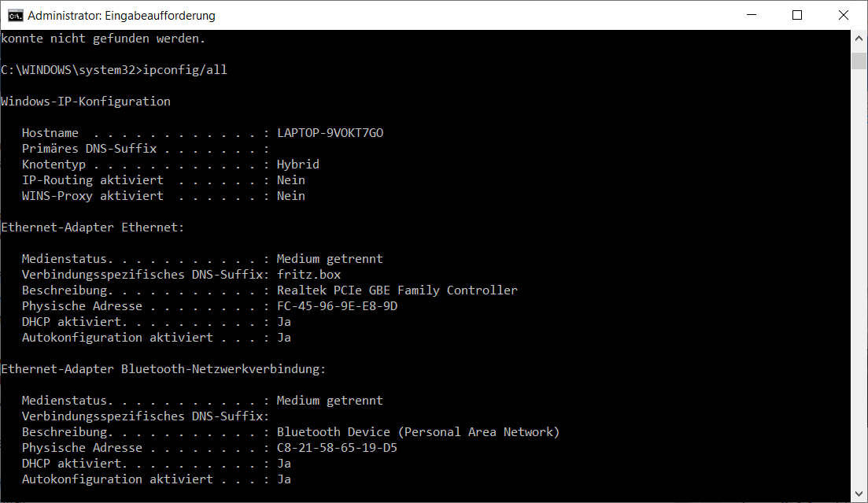
Task: Click the hostname value LAPTOP-9VOKT7GO
Action: [x=330, y=133]
